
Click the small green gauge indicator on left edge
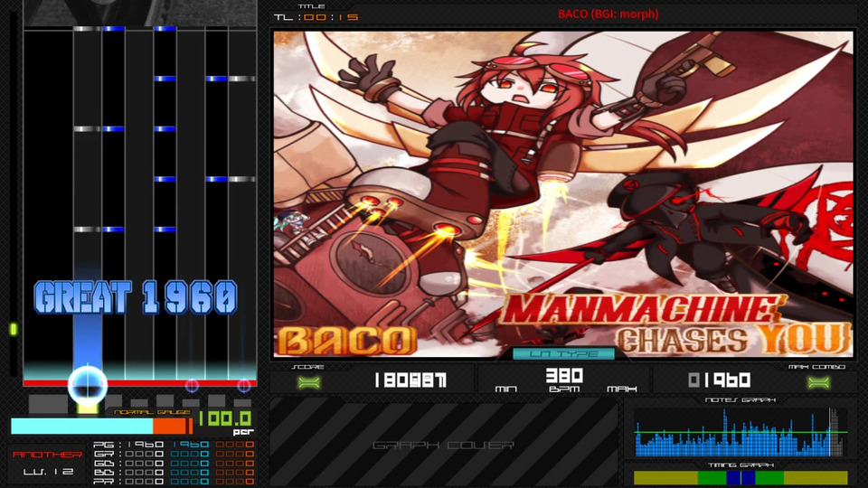[x=14, y=330]
